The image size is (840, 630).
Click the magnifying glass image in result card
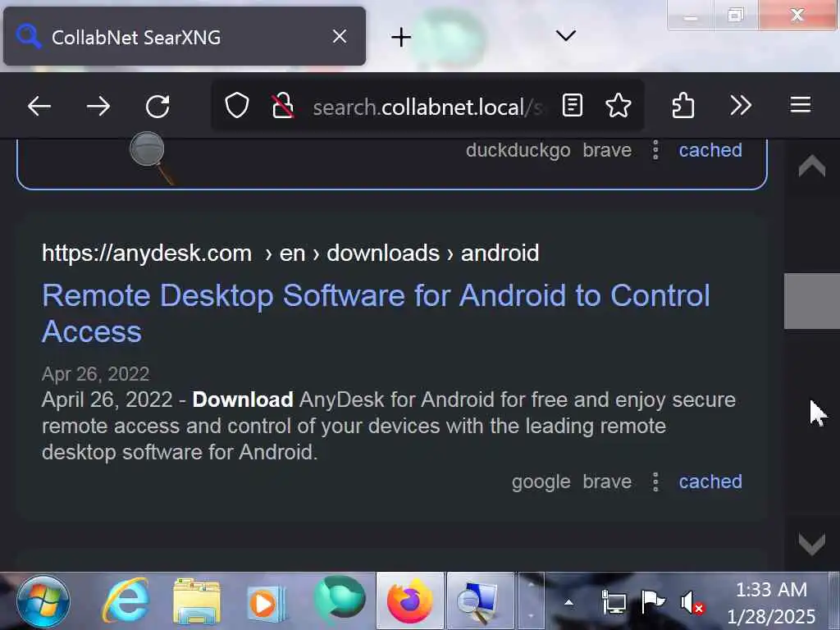[152, 158]
